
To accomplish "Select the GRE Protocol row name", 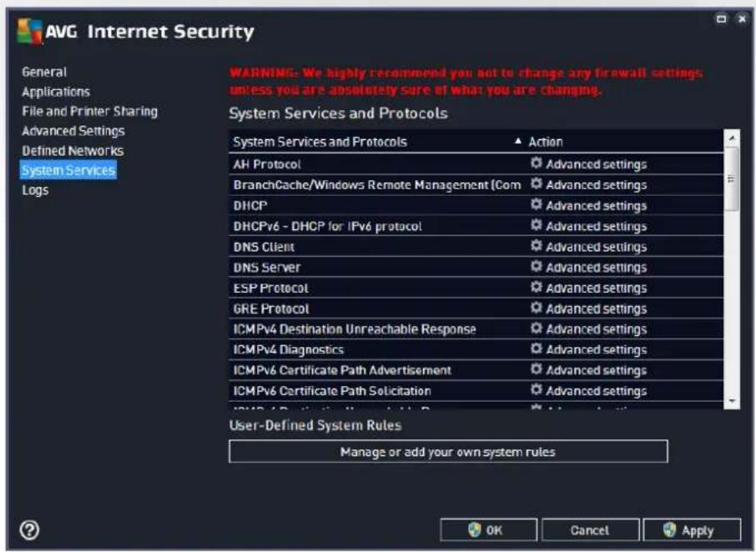I will tap(271, 309).
